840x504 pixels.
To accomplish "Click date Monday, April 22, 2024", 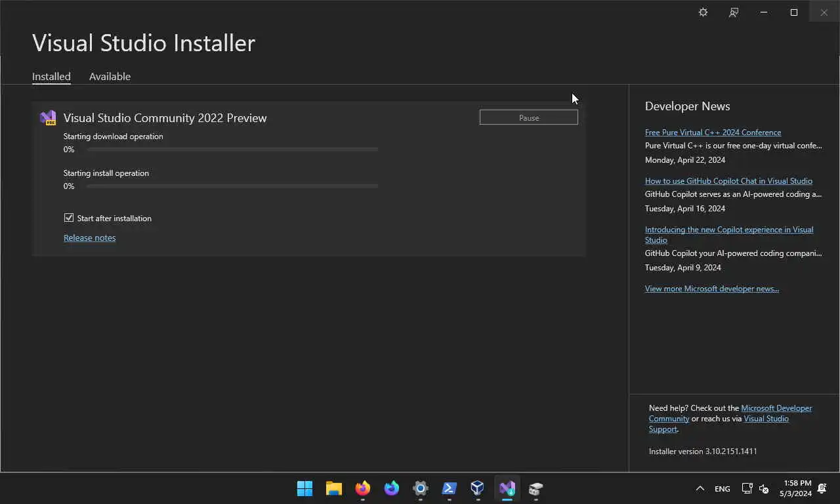I will point(685,160).
